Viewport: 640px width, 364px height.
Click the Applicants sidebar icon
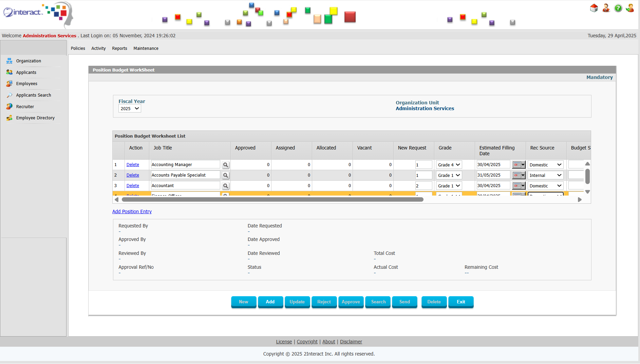pyautogui.click(x=9, y=72)
